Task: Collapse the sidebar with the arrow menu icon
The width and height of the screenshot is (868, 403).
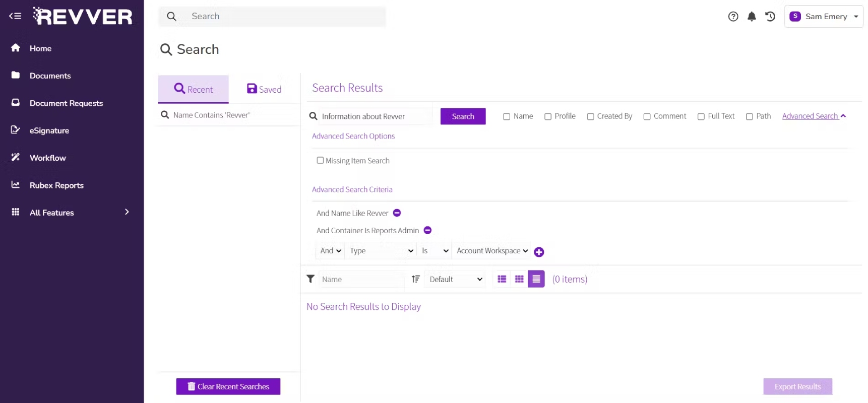Action: (x=15, y=16)
